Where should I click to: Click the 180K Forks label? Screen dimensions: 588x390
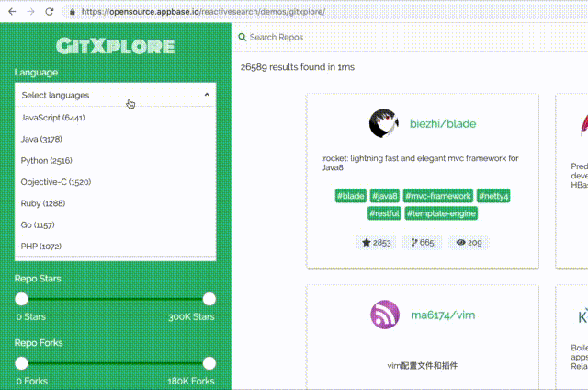click(x=191, y=381)
